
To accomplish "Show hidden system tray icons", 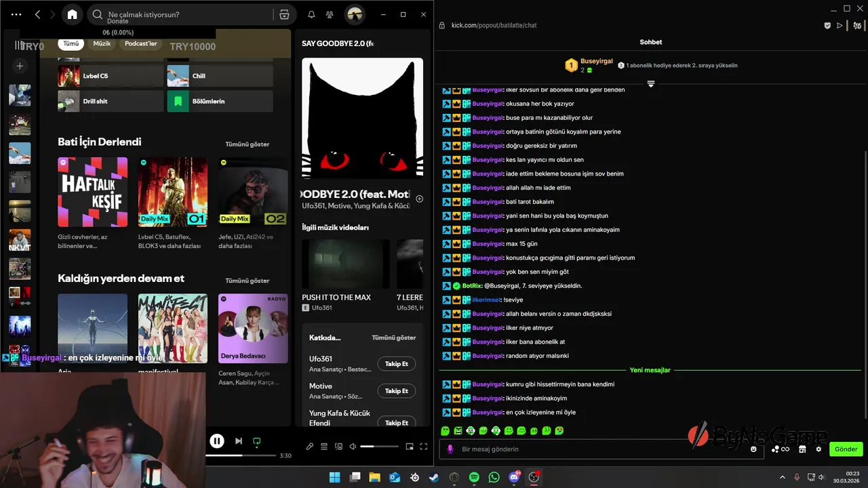I will click(782, 477).
